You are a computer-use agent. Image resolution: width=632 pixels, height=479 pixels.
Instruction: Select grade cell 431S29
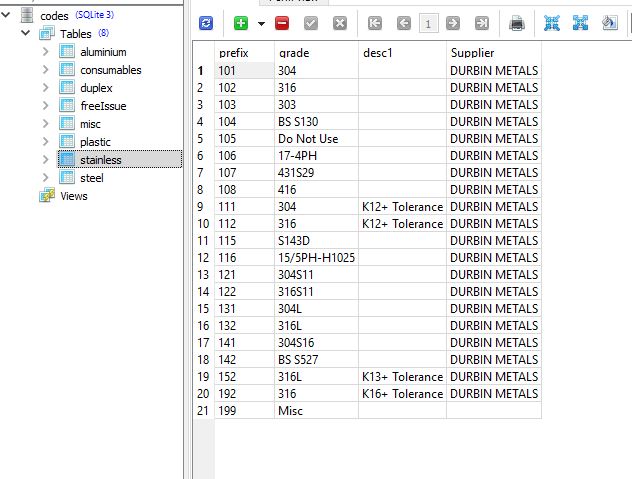pyautogui.click(x=316, y=172)
